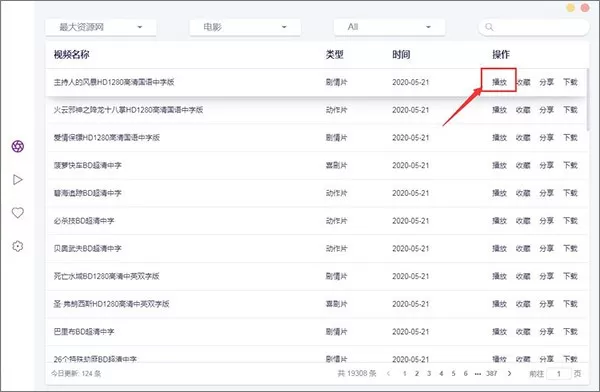Screen dimensions: 600x392
Task: Click 播放 in the 必杀技 row
Action: pyautogui.click(x=499, y=221)
